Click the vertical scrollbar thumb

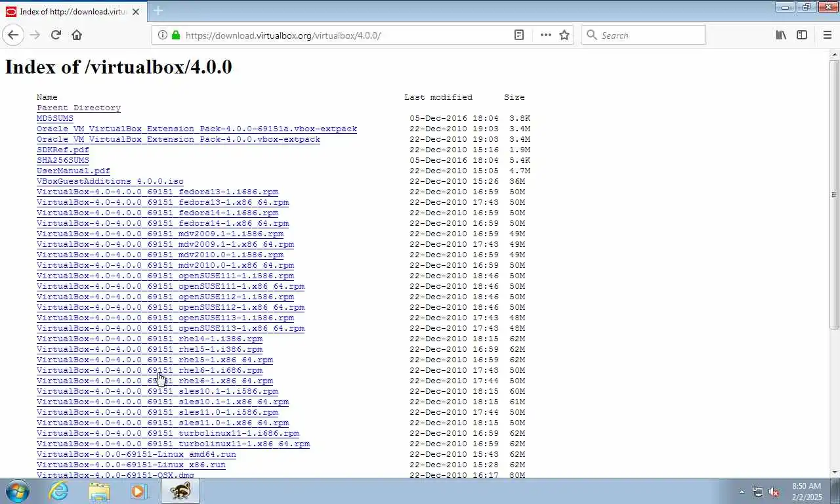[x=834, y=195]
